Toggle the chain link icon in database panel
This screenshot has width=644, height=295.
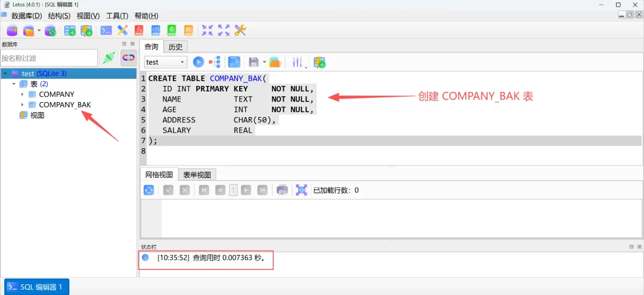(129, 58)
